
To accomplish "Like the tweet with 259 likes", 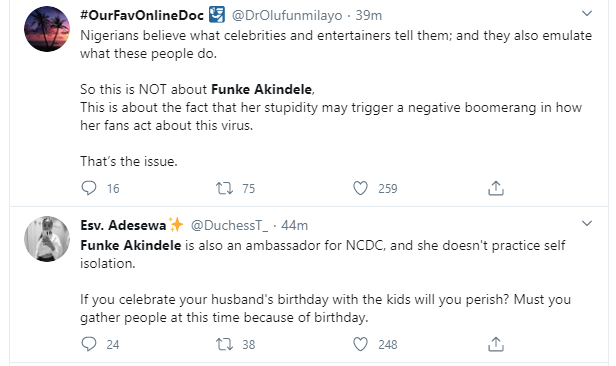I will point(360,188).
